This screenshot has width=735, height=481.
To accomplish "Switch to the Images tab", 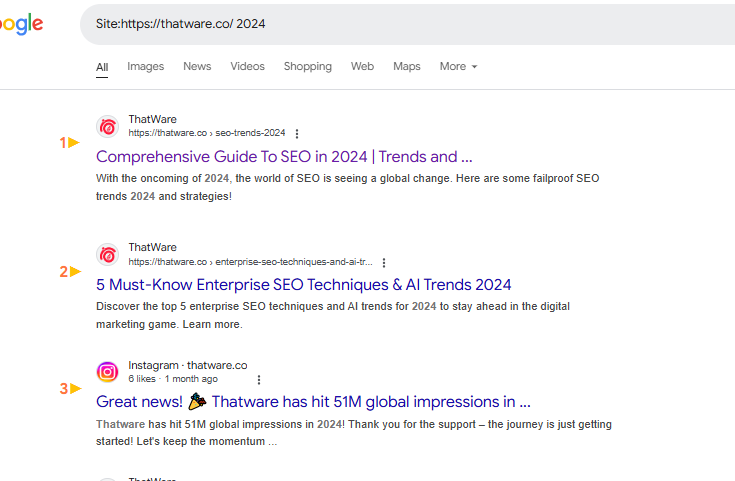I will coord(145,67).
